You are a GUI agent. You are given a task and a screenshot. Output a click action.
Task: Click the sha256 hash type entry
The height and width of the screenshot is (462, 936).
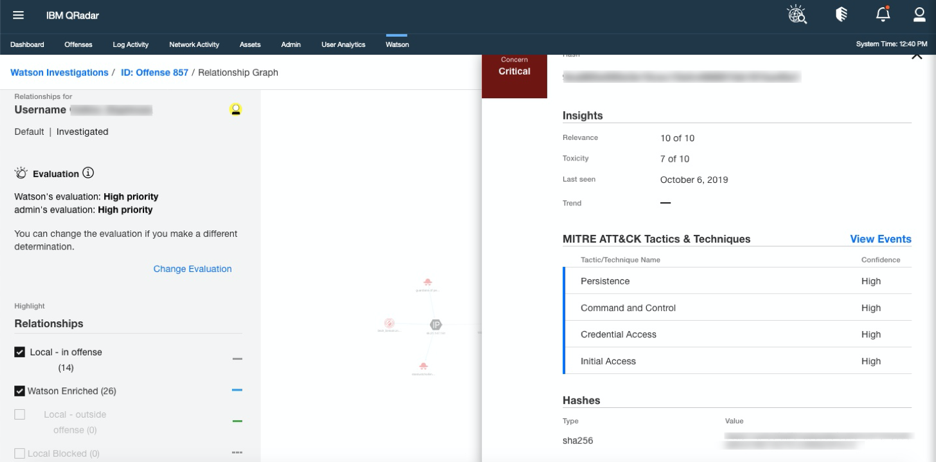[x=578, y=441]
